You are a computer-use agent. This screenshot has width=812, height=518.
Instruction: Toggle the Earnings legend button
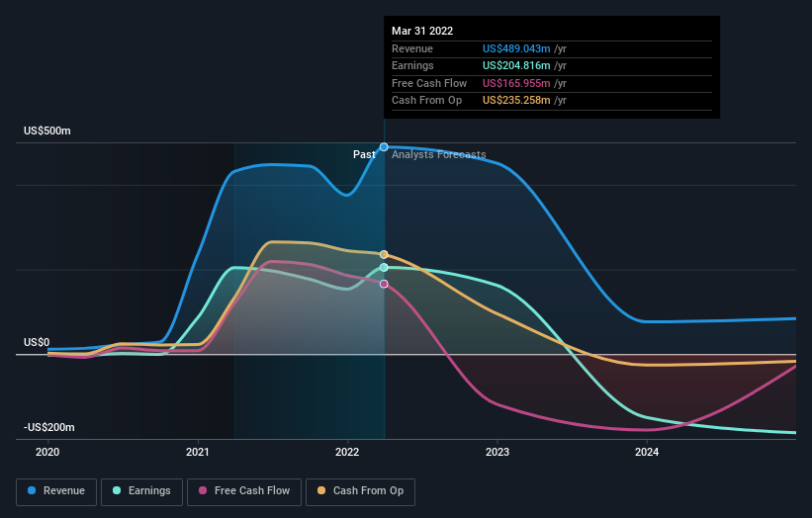pos(141,491)
